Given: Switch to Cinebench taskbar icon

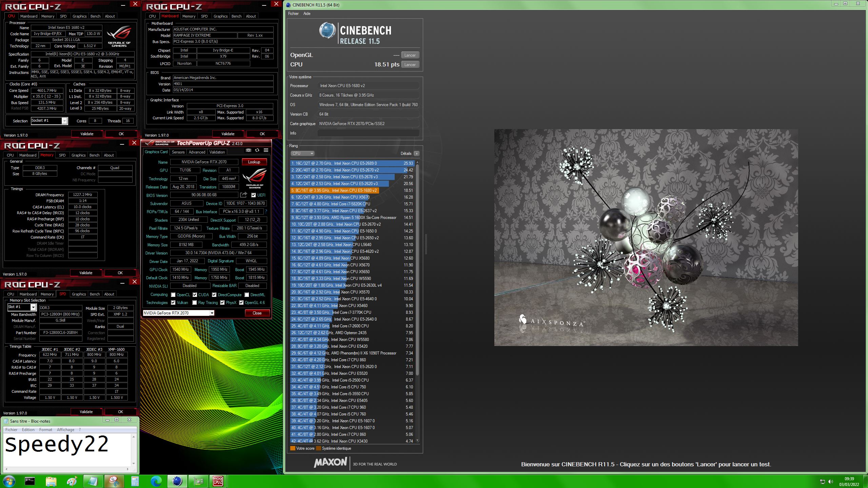Looking at the screenshot, I should [177, 481].
